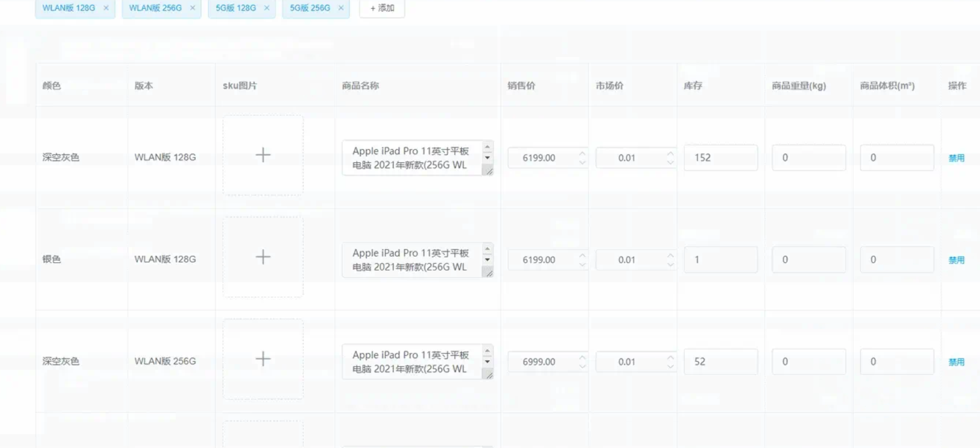This screenshot has width=980, height=448.
Task: Select the 5G版 256G tag label
Action: 310,8
